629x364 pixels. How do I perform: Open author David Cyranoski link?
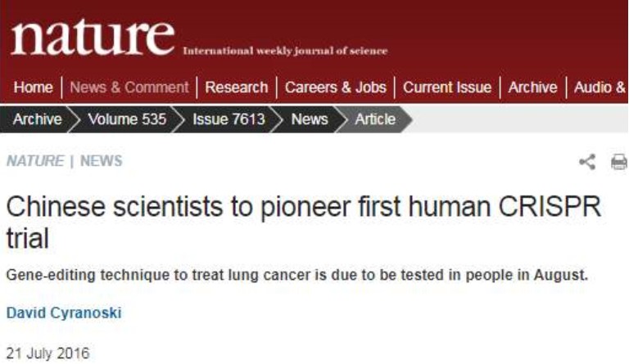click(64, 312)
